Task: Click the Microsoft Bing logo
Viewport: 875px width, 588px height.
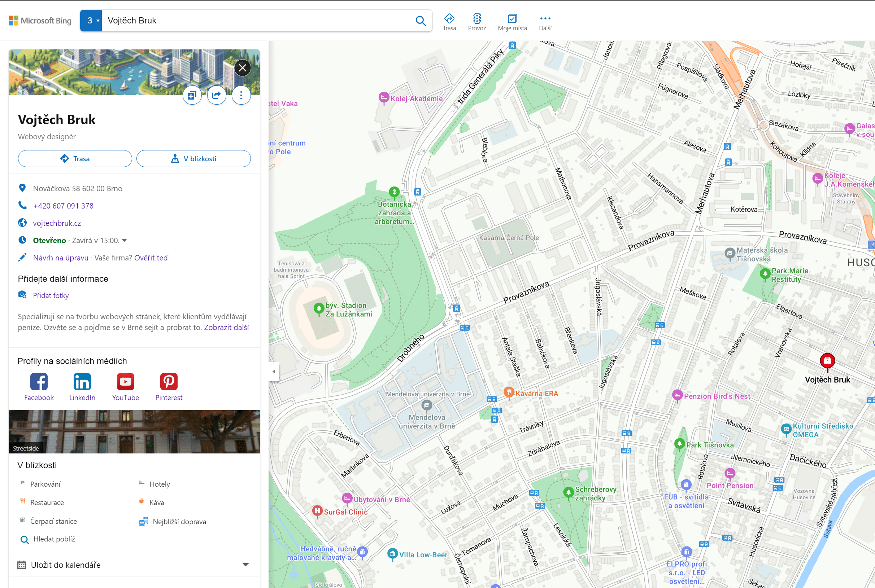Action: pos(40,21)
